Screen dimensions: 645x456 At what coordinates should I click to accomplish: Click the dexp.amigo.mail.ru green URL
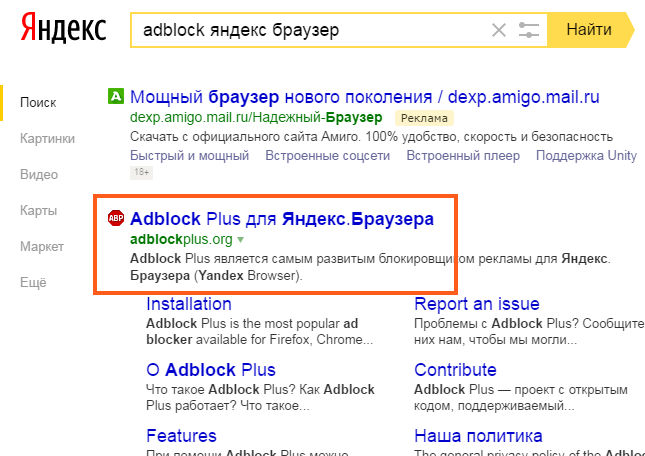point(256,118)
